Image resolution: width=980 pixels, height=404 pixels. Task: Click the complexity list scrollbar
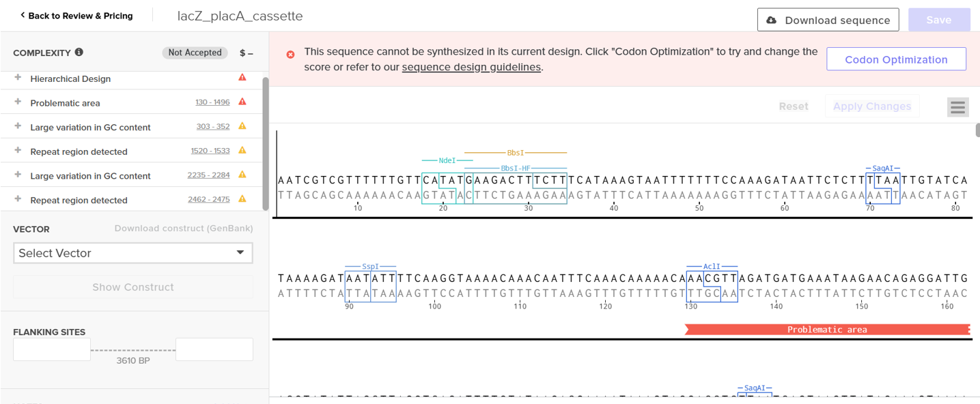(x=266, y=143)
